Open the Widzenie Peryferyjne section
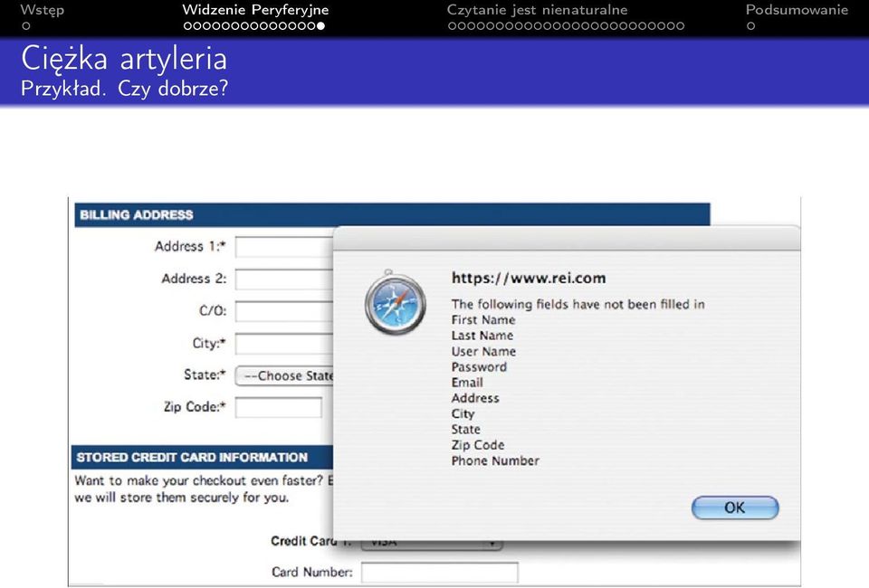The width and height of the screenshot is (869, 588). pos(255,9)
